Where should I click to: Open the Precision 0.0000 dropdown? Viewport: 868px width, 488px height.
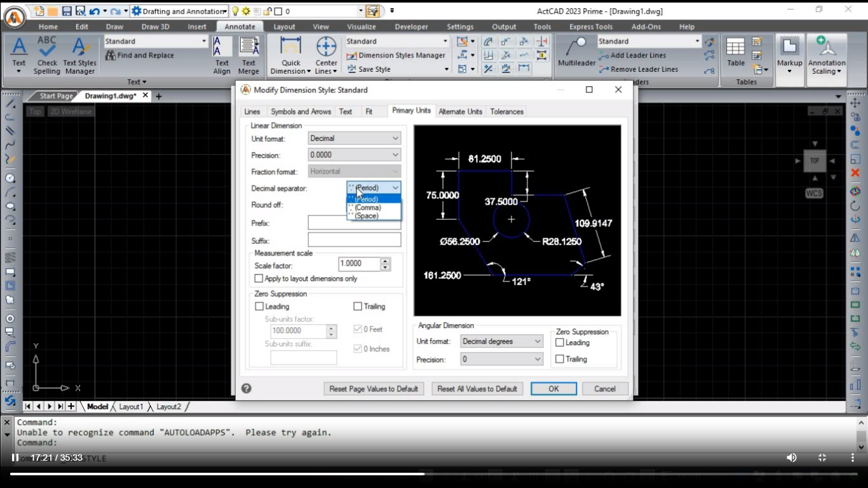tap(355, 154)
